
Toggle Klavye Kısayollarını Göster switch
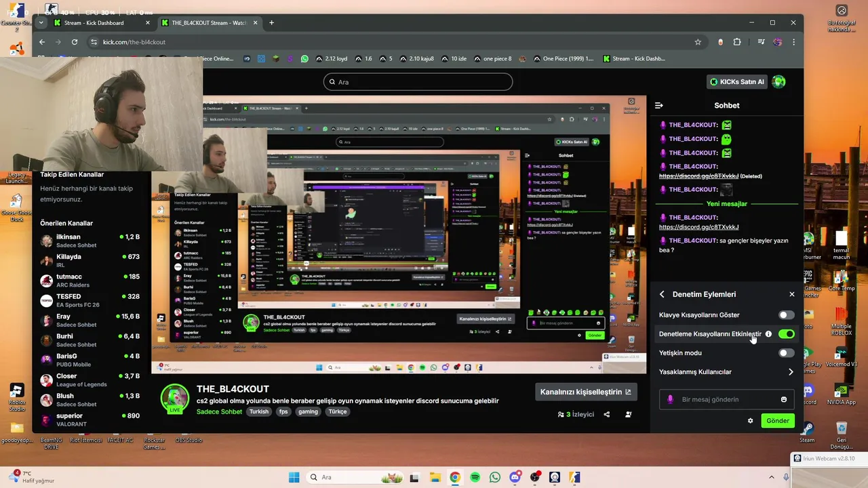click(x=786, y=315)
